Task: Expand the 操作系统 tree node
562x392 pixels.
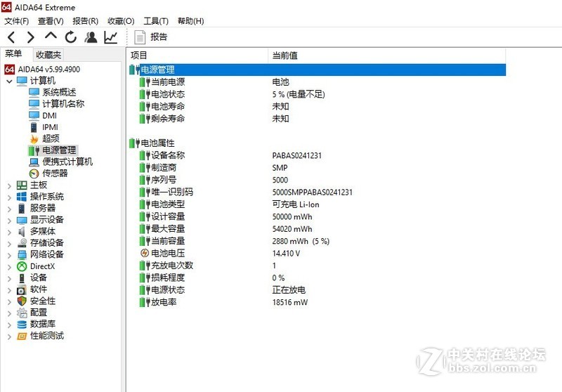Action: (x=9, y=197)
